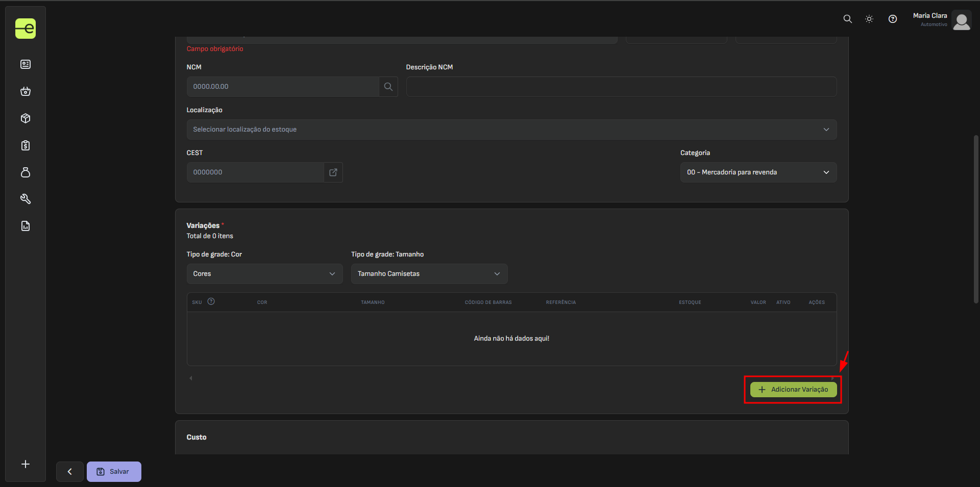Image resolution: width=980 pixels, height=487 pixels.
Task: Open the help question mark icon
Action: [892, 19]
